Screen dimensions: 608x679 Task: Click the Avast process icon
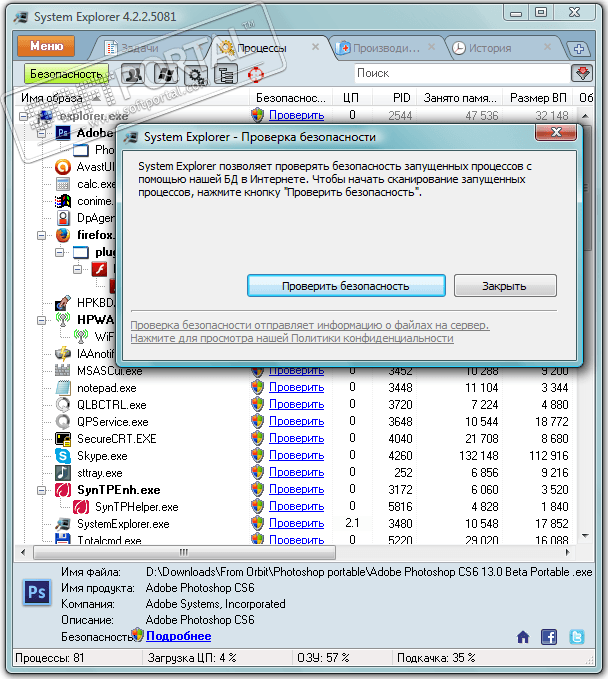(x=63, y=167)
